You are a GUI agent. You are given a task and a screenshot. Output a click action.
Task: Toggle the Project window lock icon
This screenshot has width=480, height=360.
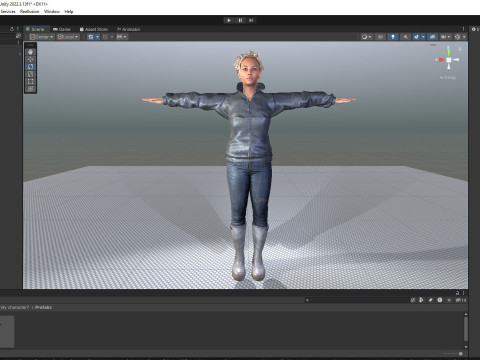(x=458, y=293)
